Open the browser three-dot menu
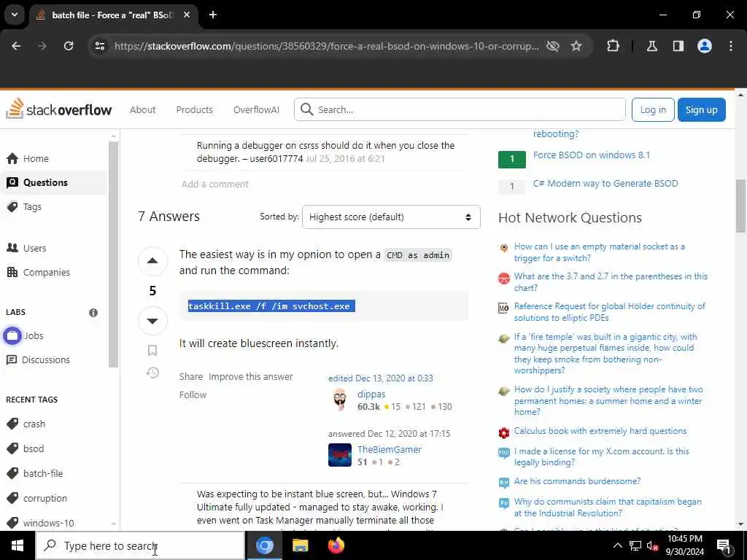747x560 pixels. coord(731,46)
